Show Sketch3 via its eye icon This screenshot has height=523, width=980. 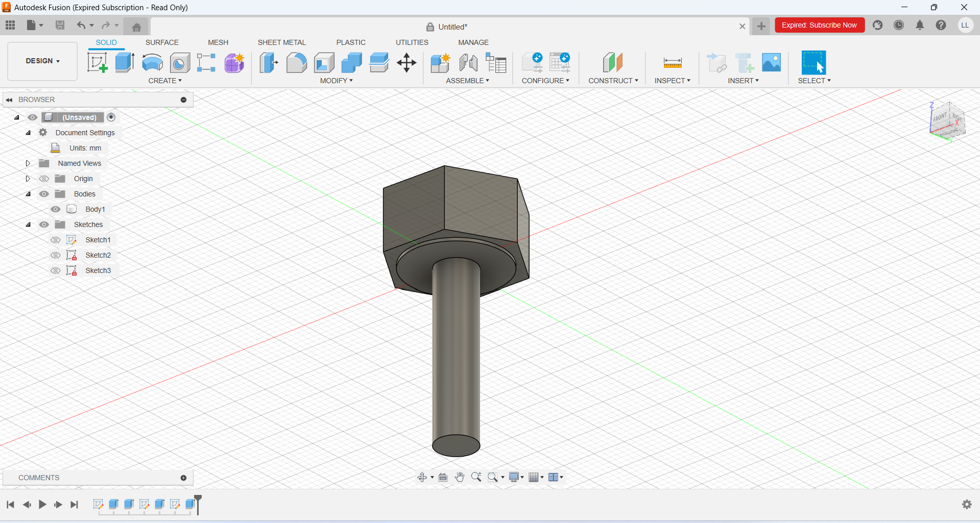(x=56, y=270)
